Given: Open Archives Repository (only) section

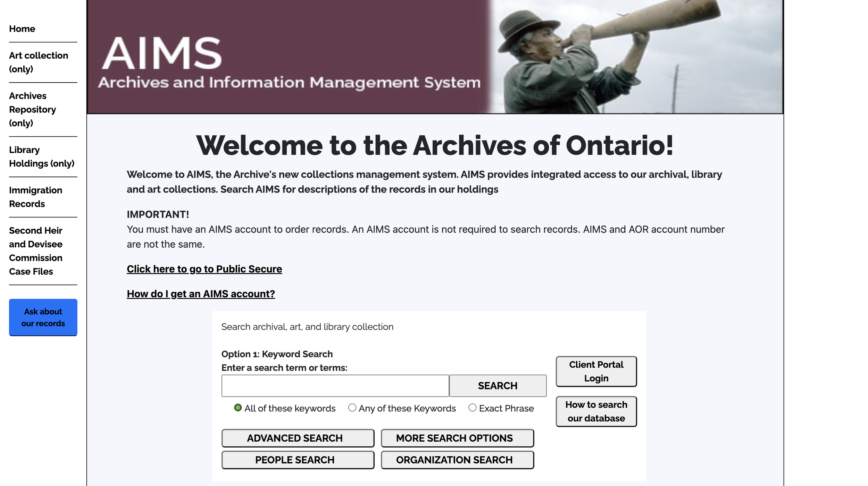Looking at the screenshot, I should [x=32, y=110].
